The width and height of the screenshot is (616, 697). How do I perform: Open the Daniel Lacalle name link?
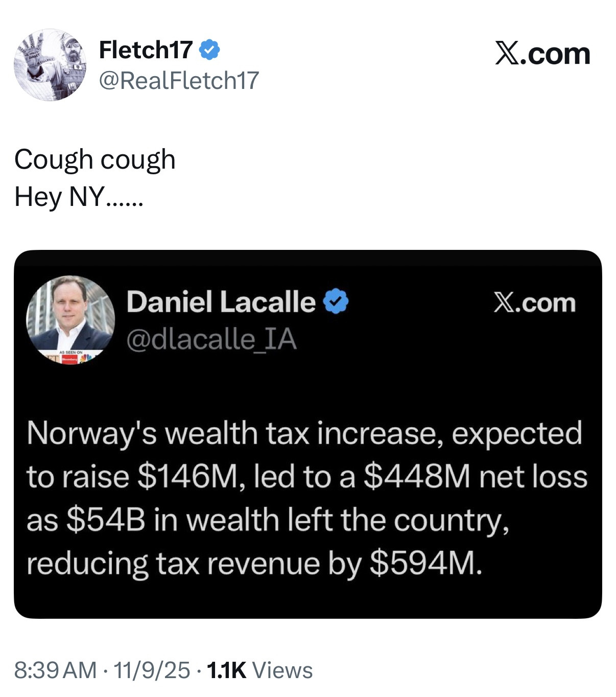pyautogui.click(x=221, y=301)
